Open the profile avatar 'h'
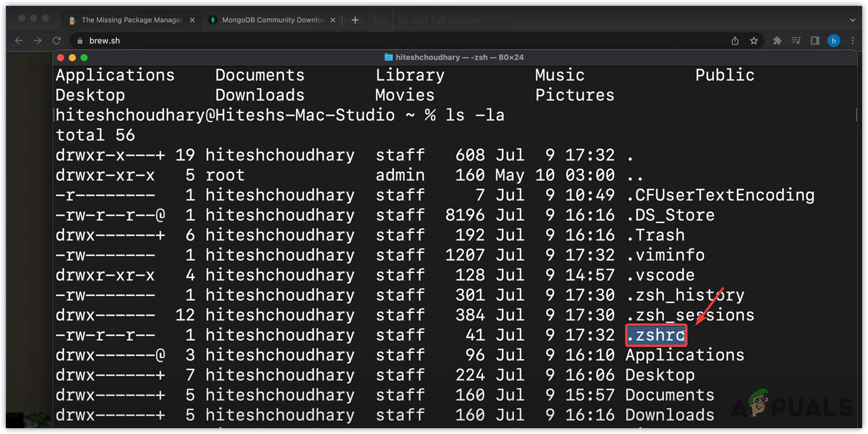Viewport: 868px width, 434px height. tap(833, 41)
